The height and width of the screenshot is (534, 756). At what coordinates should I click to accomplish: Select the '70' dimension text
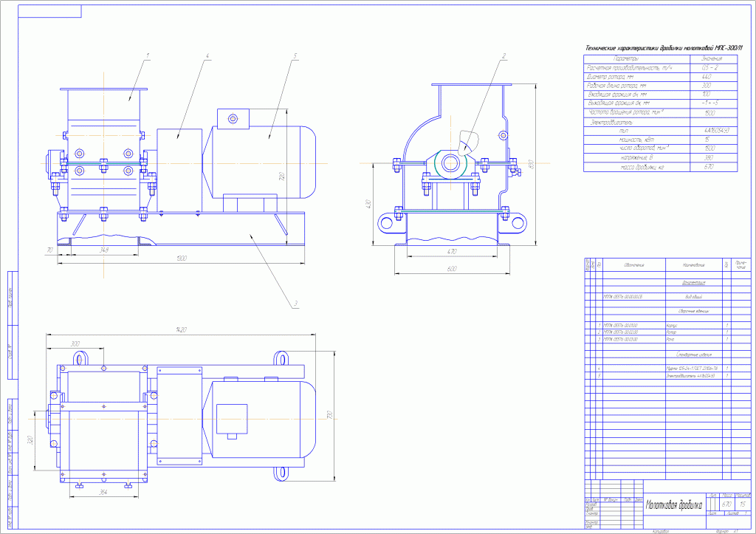(49, 250)
